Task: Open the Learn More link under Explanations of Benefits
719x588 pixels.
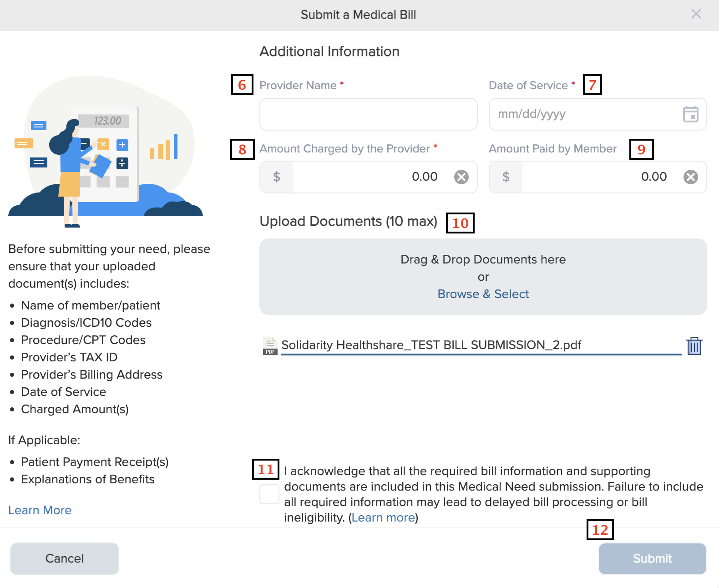Action: [40, 510]
